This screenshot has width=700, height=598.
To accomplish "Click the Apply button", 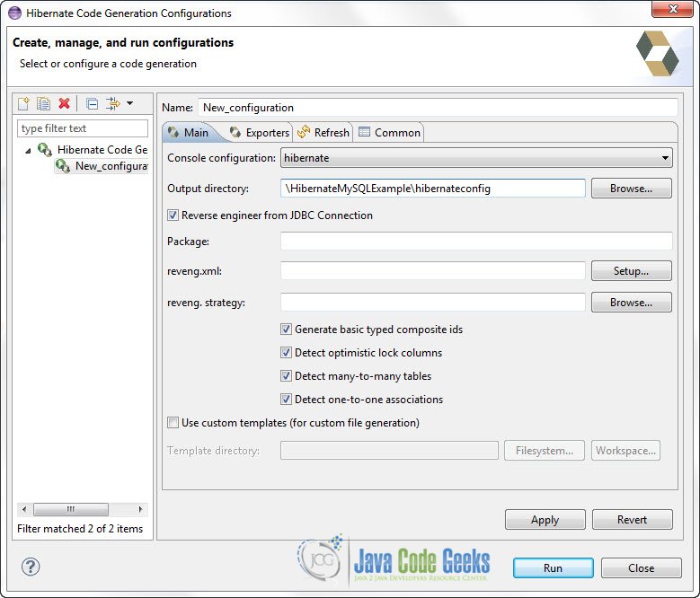I will tap(545, 520).
